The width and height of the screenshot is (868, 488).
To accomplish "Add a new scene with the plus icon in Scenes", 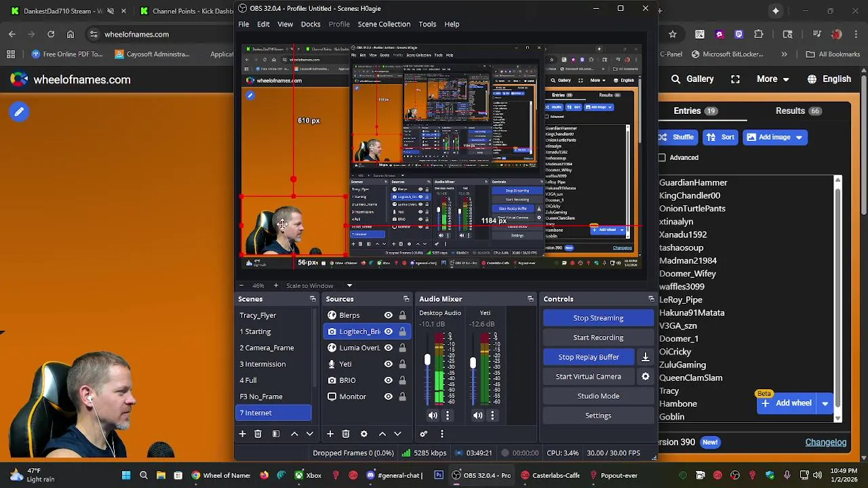I will (242, 434).
